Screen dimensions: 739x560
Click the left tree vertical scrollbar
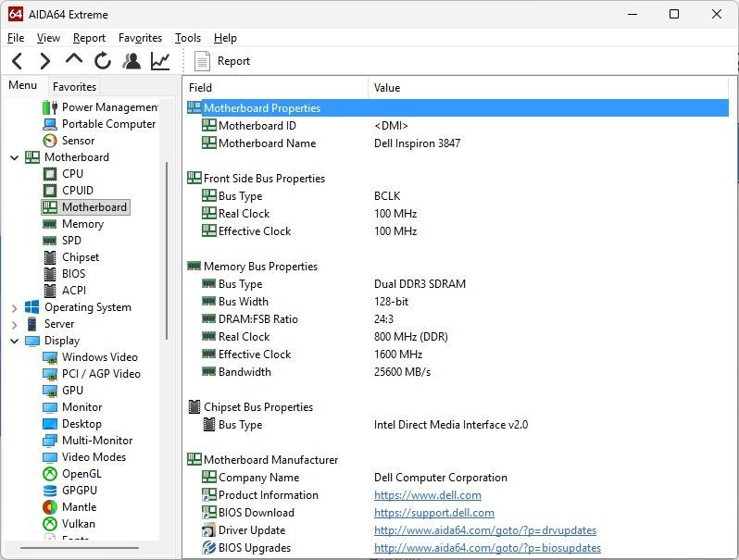[167, 251]
